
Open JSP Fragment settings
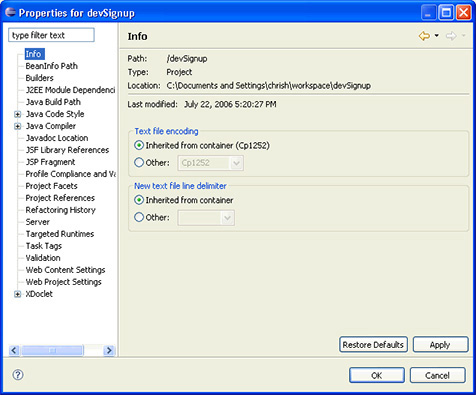[x=50, y=162]
